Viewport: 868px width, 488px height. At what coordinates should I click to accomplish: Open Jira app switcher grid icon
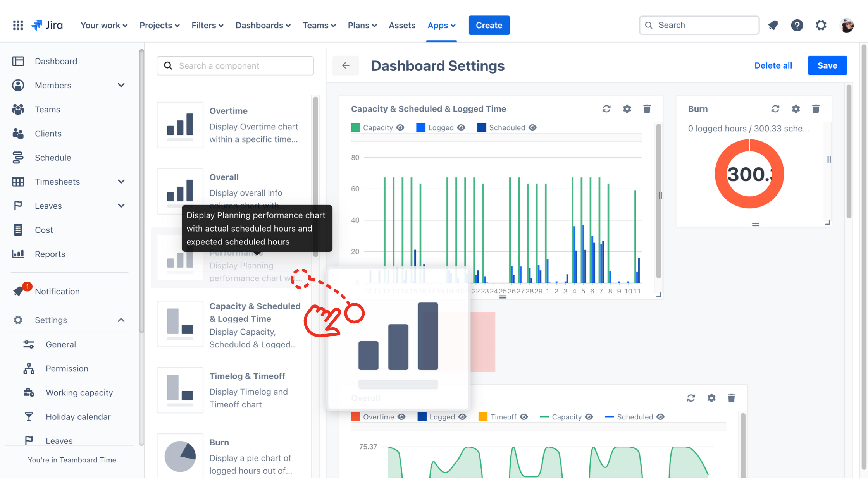18,25
